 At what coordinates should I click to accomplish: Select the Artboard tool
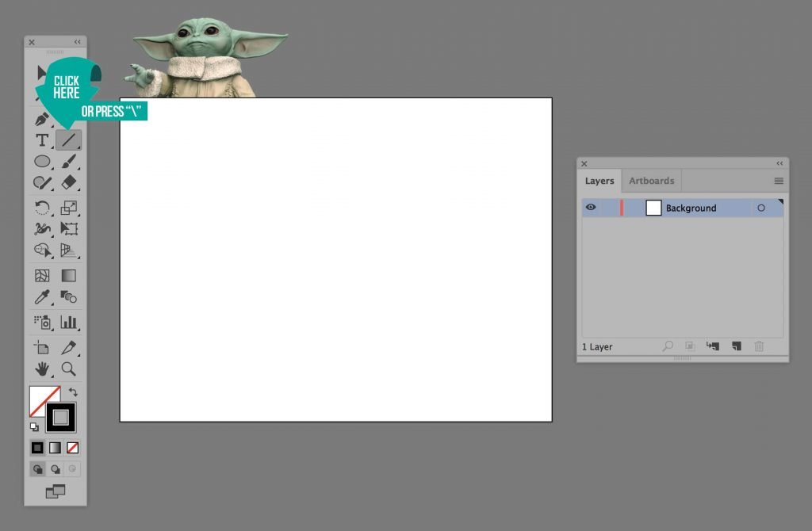42,347
